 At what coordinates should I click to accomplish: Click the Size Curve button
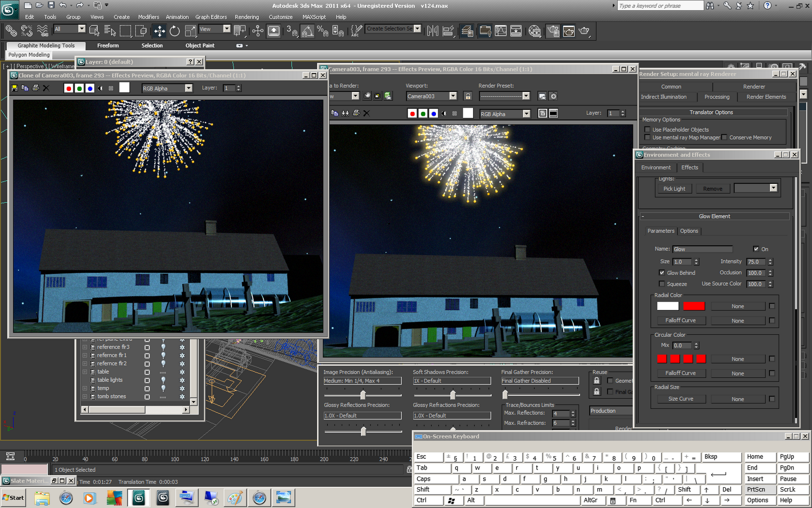click(681, 399)
